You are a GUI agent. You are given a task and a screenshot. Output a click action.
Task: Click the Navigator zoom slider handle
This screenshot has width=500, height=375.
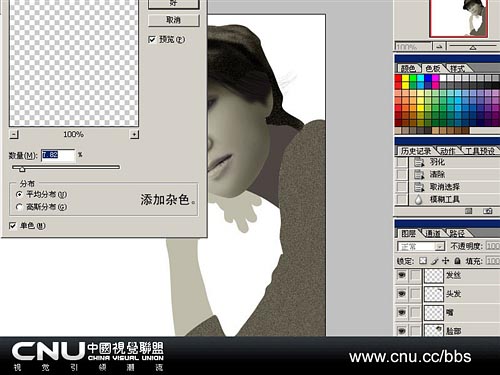coord(473,48)
